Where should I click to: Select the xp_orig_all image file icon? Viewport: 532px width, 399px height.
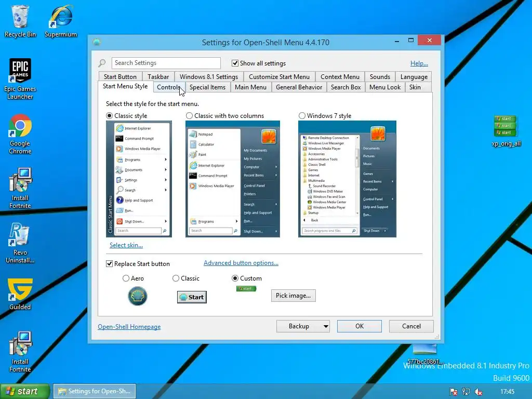pos(506,131)
